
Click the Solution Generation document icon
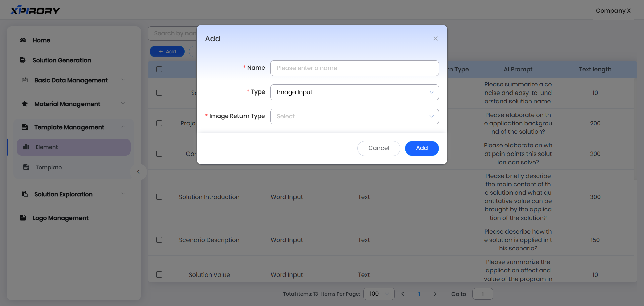point(23,60)
